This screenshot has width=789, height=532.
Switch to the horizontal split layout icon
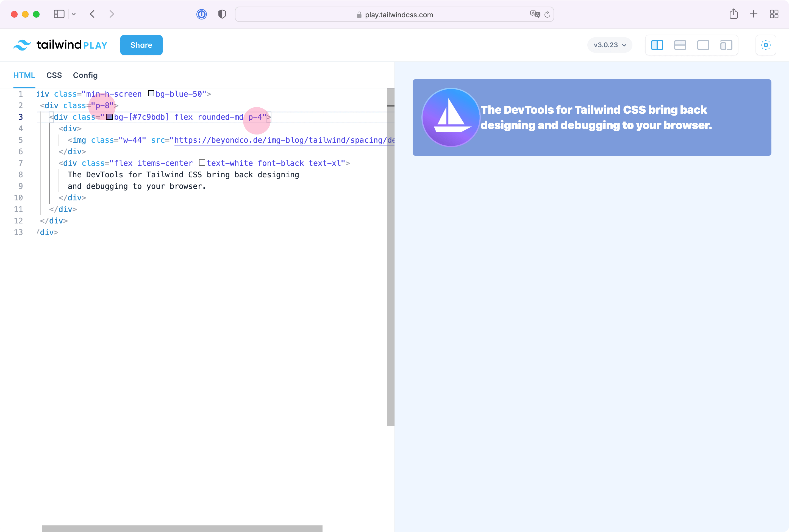pos(680,44)
